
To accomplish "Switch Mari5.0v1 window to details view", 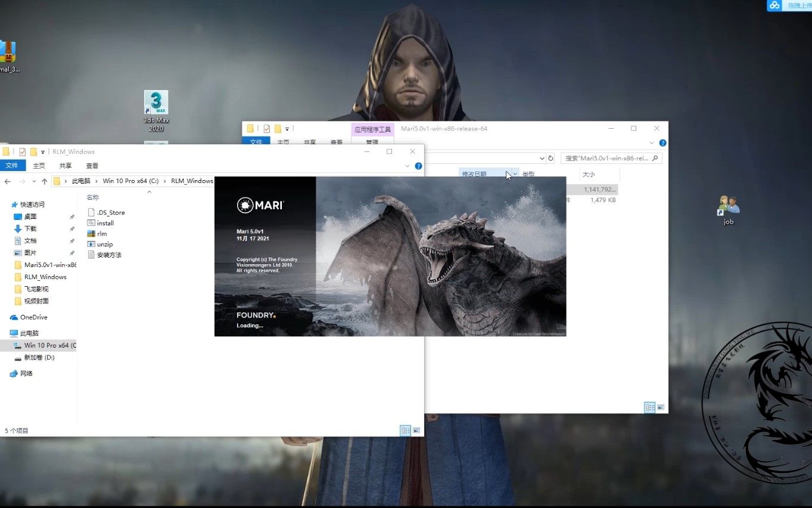I will [650, 407].
